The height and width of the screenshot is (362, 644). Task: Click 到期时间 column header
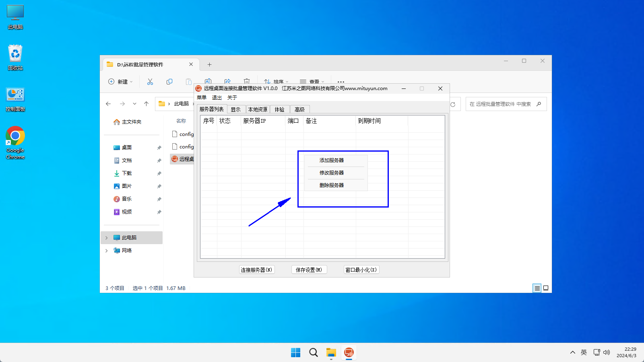click(382, 121)
